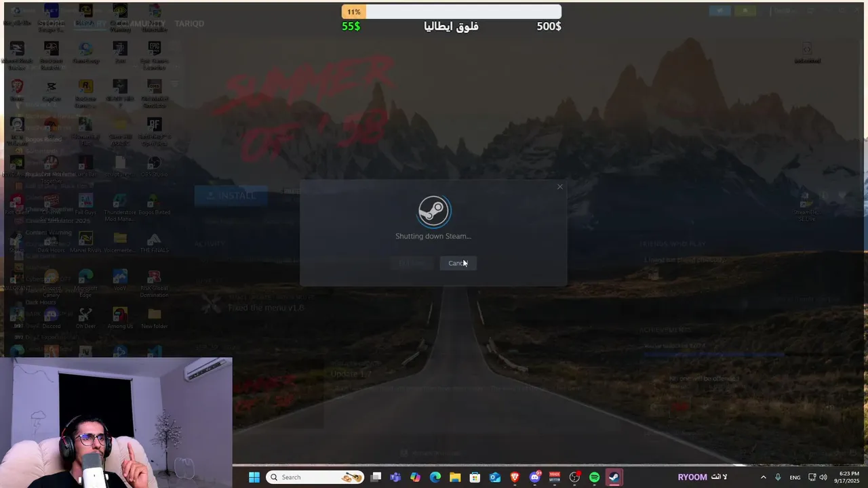Select THE FINALS desktop shortcut
This screenshot has width=868, height=488.
tap(155, 243)
